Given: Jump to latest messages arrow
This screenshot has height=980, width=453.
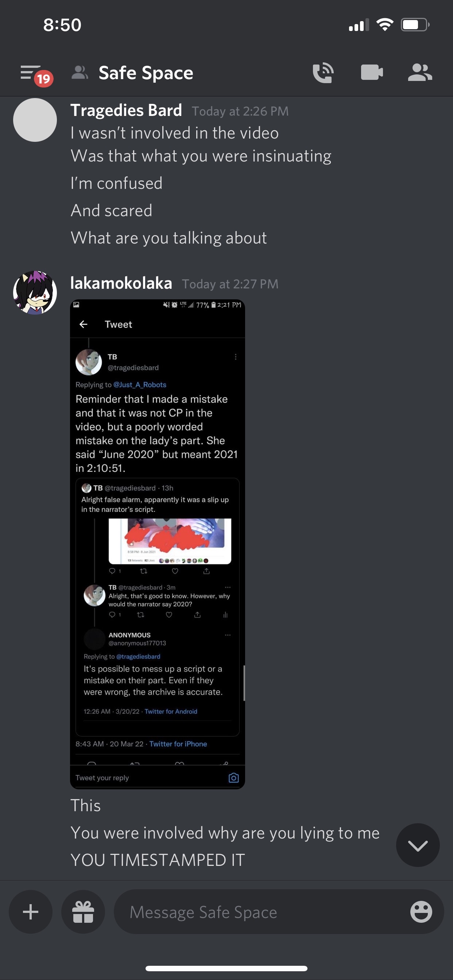Looking at the screenshot, I should pos(418,845).
